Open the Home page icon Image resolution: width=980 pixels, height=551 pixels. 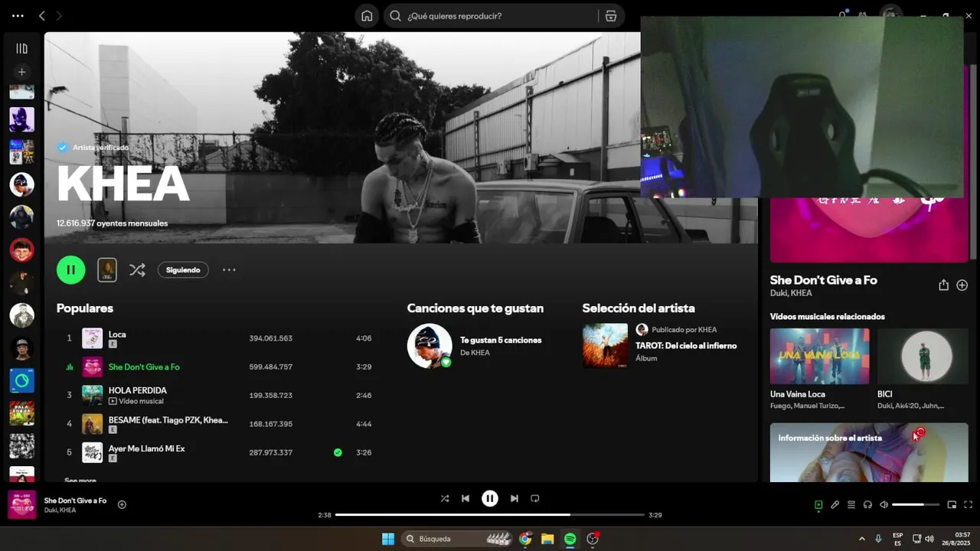point(367,15)
